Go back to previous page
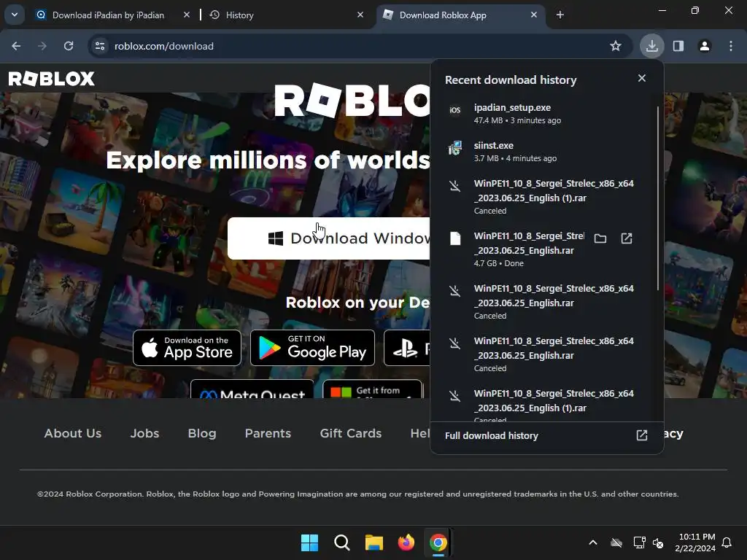747x560 pixels. coord(16,46)
